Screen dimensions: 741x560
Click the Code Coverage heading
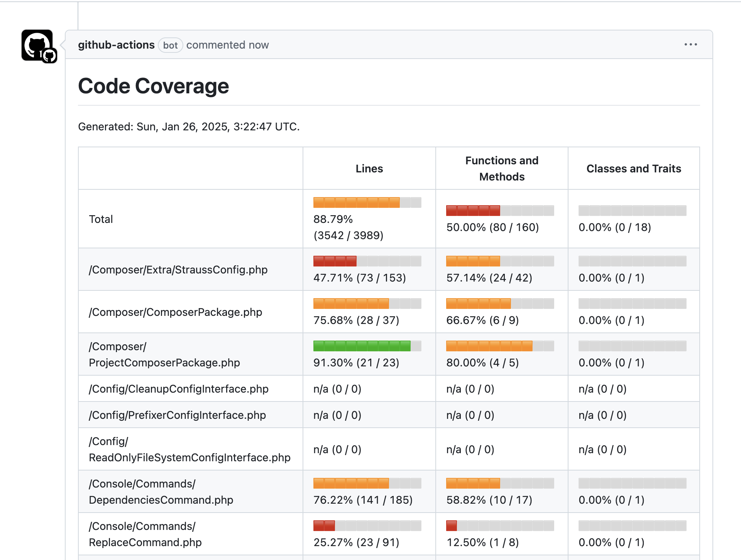153,86
